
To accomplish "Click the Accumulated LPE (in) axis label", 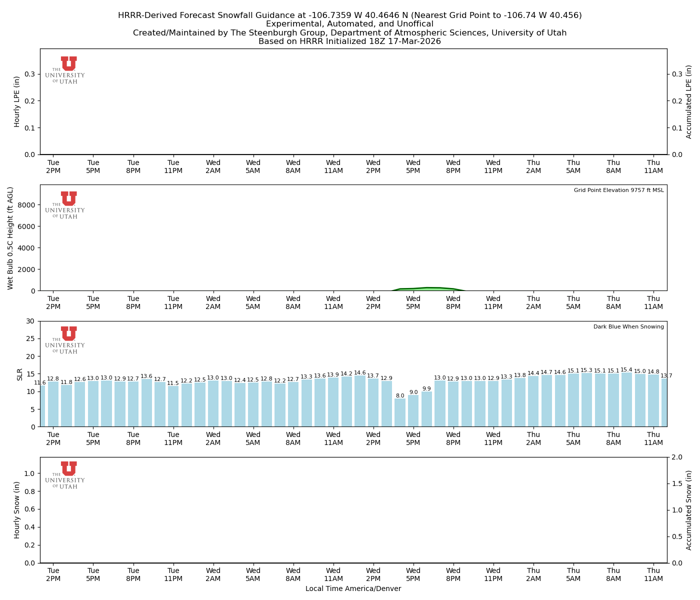I will pyautogui.click(x=689, y=101).
